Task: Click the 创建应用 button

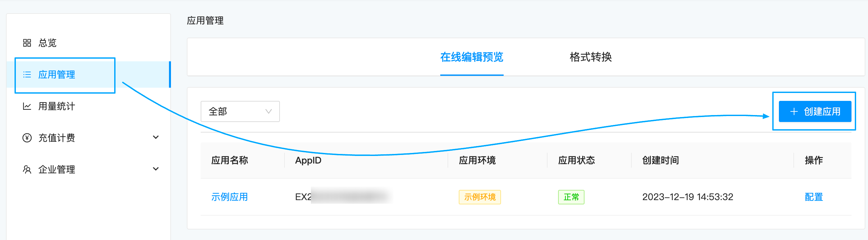Action: pyautogui.click(x=815, y=111)
